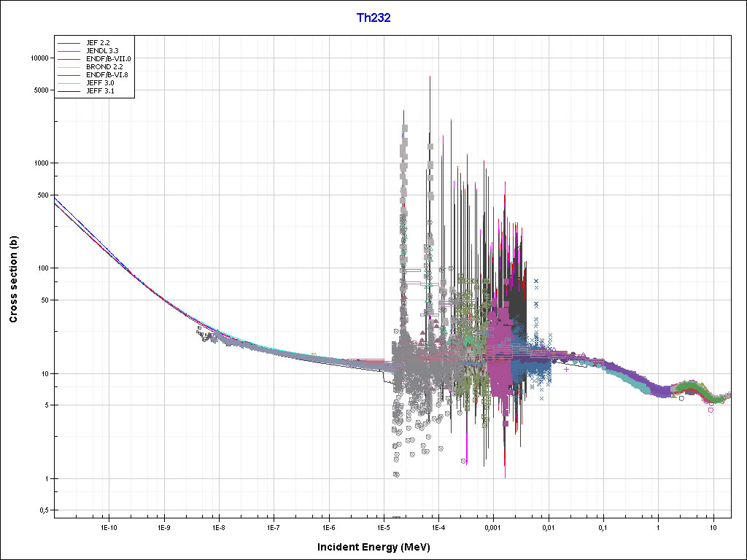This screenshot has width=747, height=560.
Task: Select the Incident Energy (MeV) axis title
Action: pos(379,547)
